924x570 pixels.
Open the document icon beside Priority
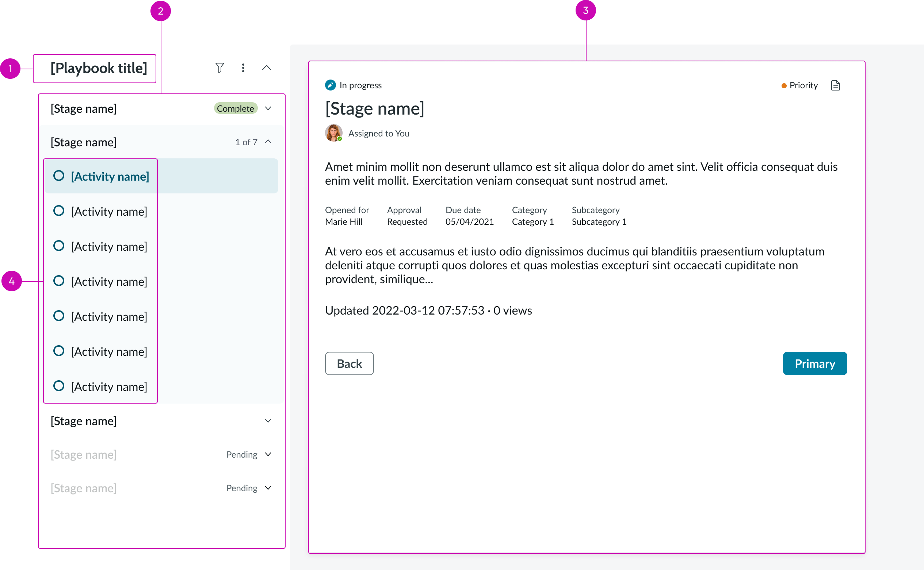pyautogui.click(x=835, y=85)
